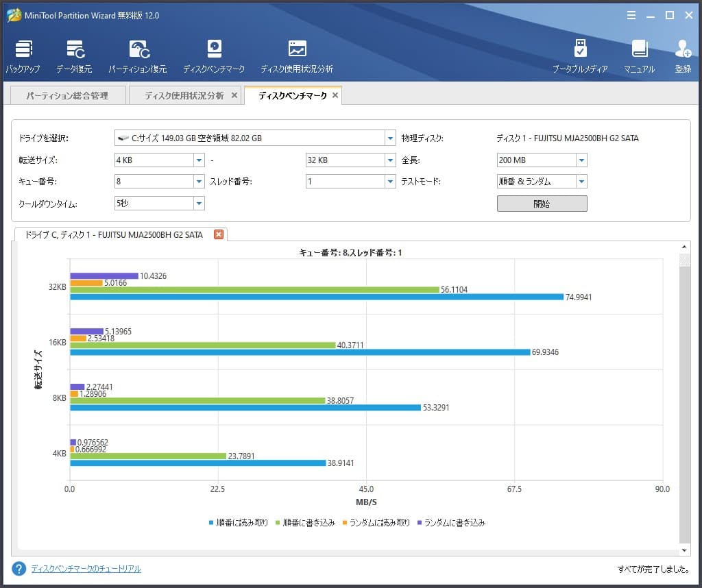702x588 pixels.
Task: Close the ドライブ C result tab
Action: pyautogui.click(x=219, y=234)
